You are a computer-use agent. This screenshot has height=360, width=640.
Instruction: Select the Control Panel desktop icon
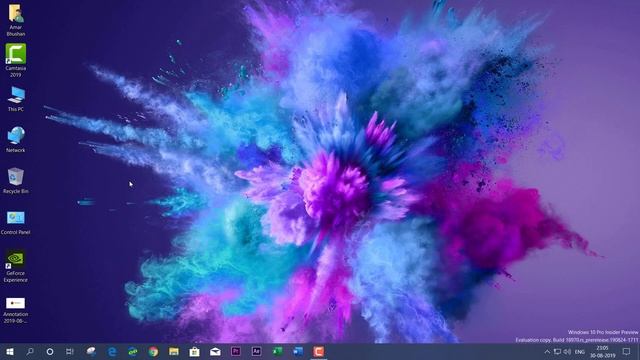[16, 222]
